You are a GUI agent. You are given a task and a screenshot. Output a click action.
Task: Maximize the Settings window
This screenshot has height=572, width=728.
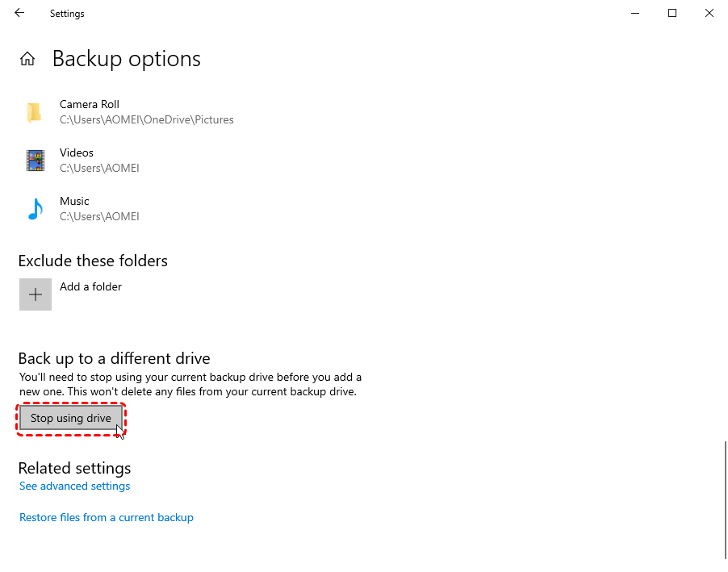pos(672,13)
